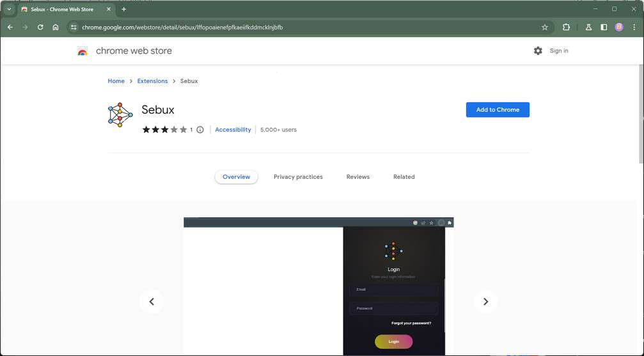Open the rating info icon
Screen dimensions: 644x356
pyautogui.click(x=200, y=130)
